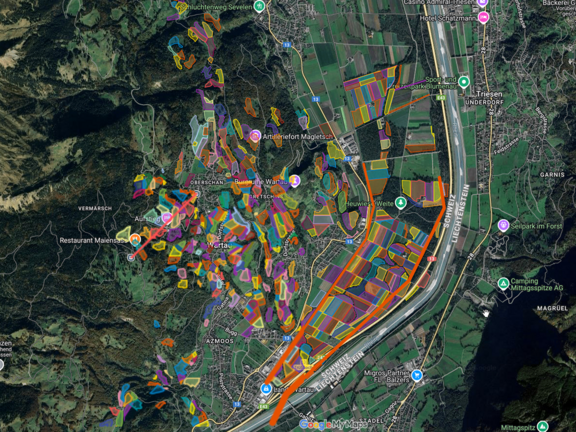Select the Burgruine Wartau castle marker

(294, 181)
